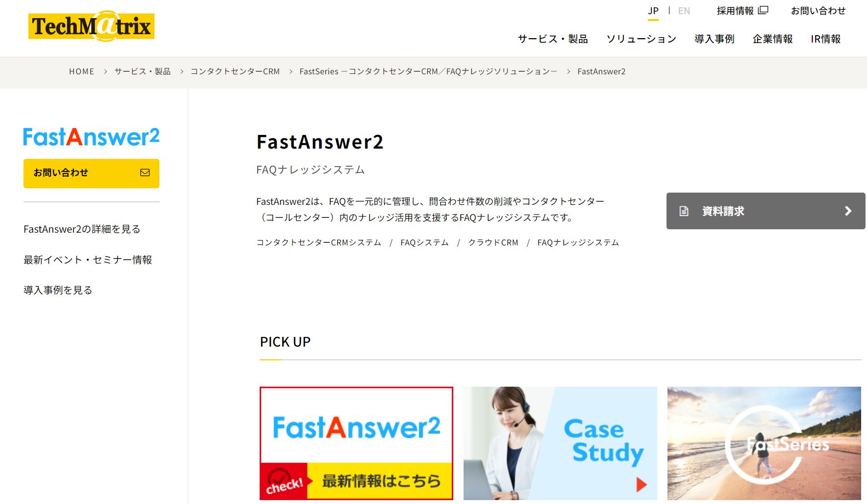867x504 pixels.
Task: Click FAQナレッジシステム tag link
Action: [578, 242]
